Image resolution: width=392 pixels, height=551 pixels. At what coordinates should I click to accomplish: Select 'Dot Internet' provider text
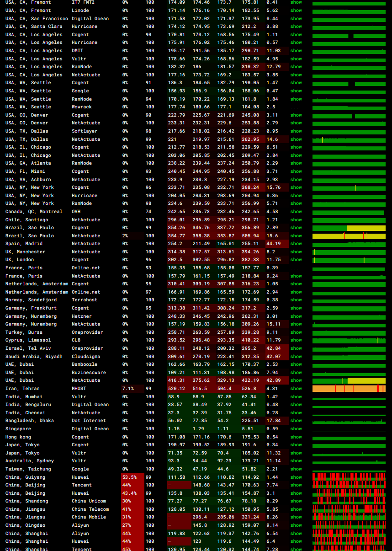(x=89, y=421)
